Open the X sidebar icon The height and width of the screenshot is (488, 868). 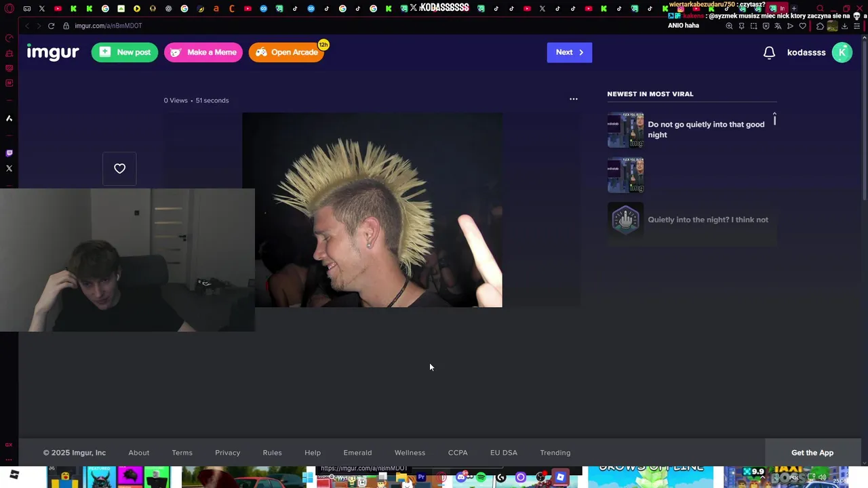[x=9, y=168]
